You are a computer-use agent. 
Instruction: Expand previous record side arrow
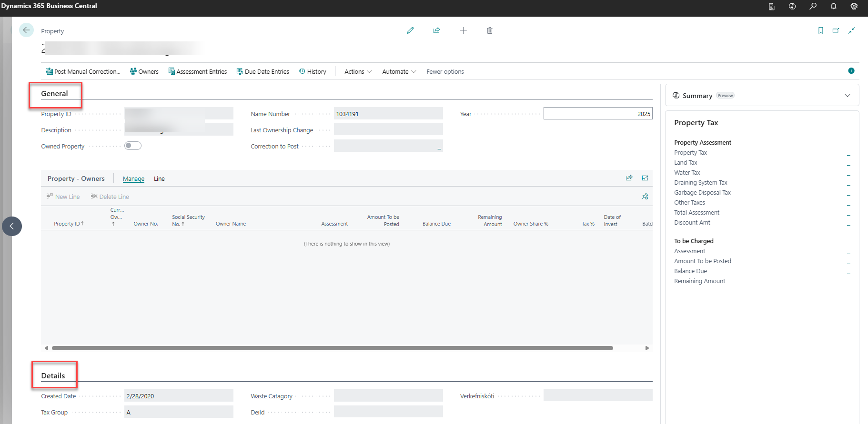pos(12,226)
